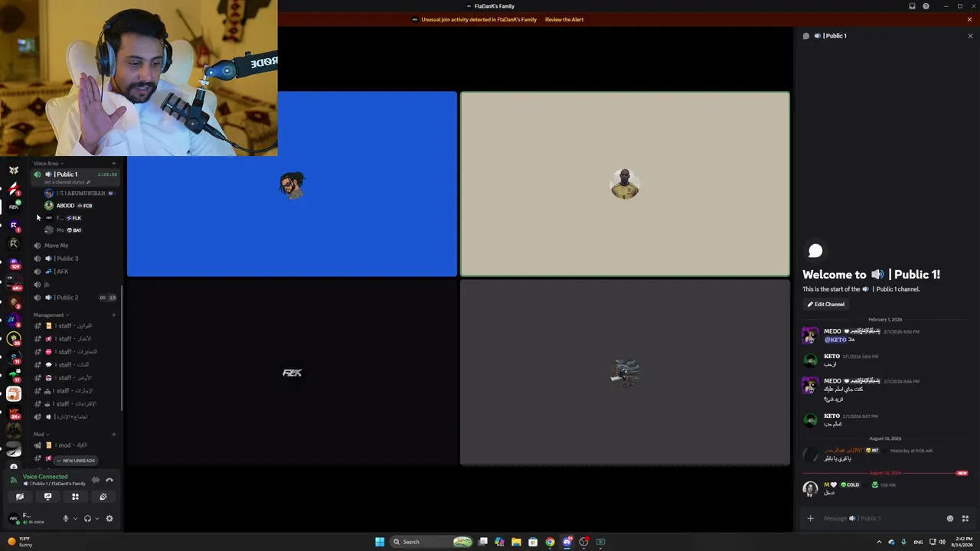Open the server with 6K+ badge
980x551 pixels.
point(14,283)
